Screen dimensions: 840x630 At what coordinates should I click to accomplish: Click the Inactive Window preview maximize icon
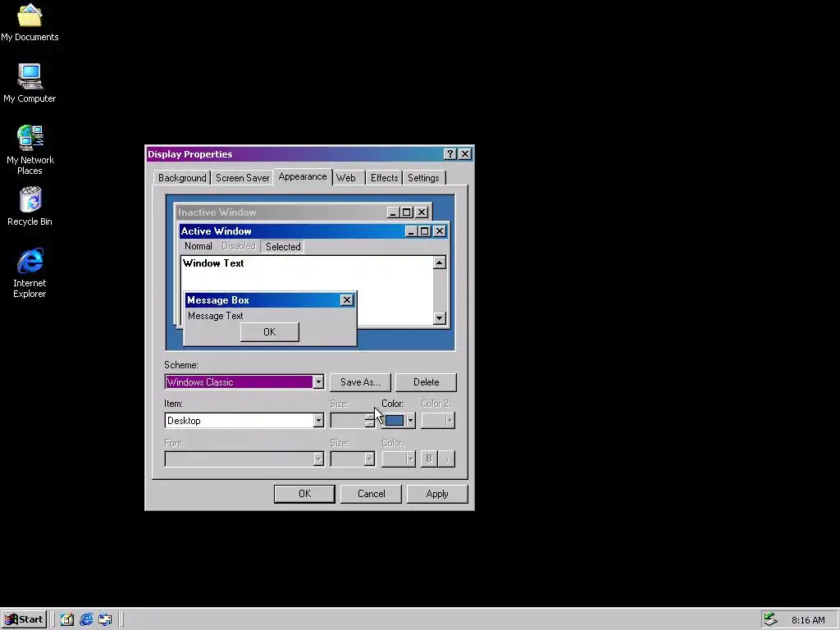(x=407, y=212)
